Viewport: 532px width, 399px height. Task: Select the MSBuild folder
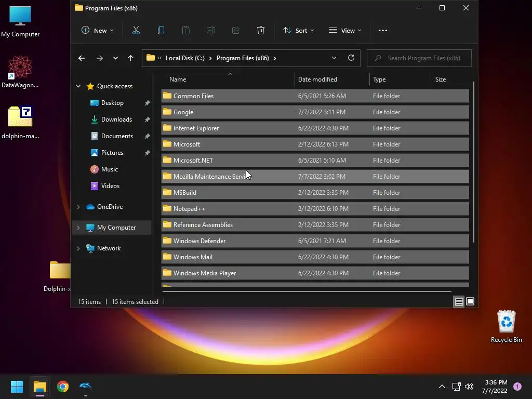pos(315,193)
